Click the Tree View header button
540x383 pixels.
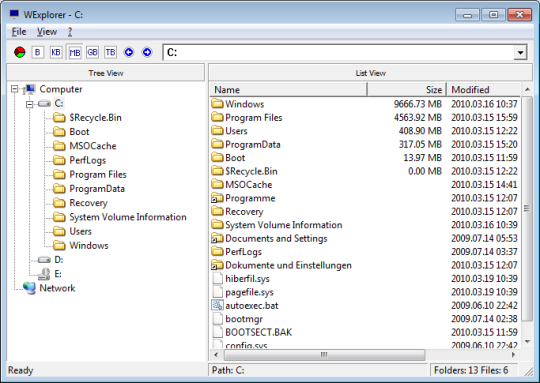(x=106, y=73)
